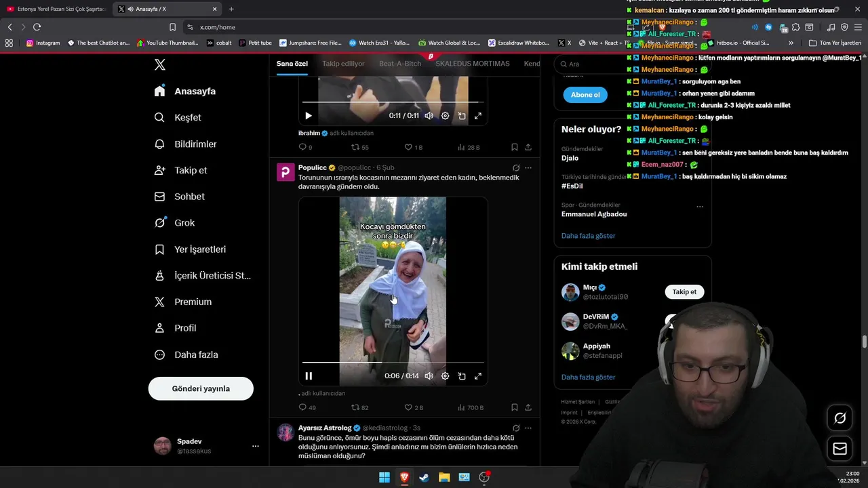Open Djalo trending topic
The width and height of the screenshot is (868, 488).
tap(570, 158)
